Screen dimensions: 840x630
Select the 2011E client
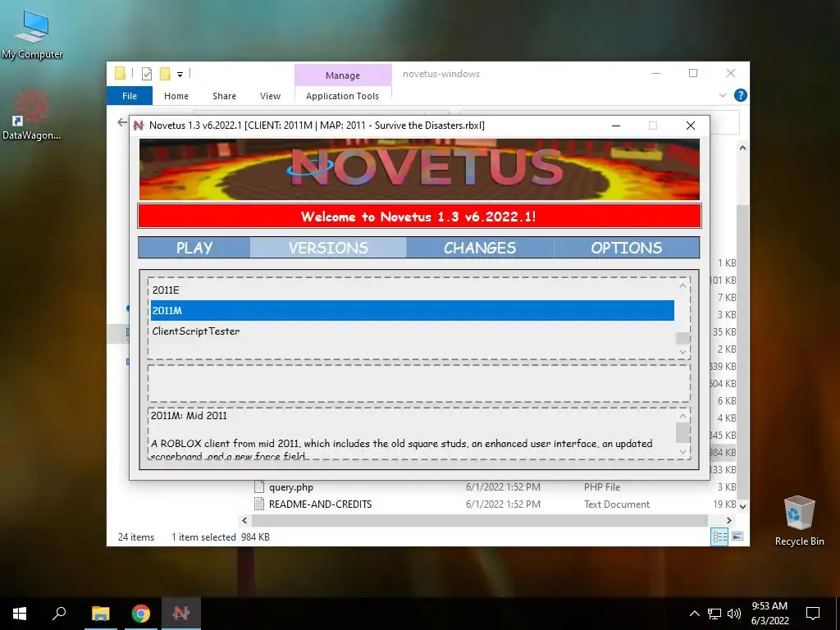point(412,290)
